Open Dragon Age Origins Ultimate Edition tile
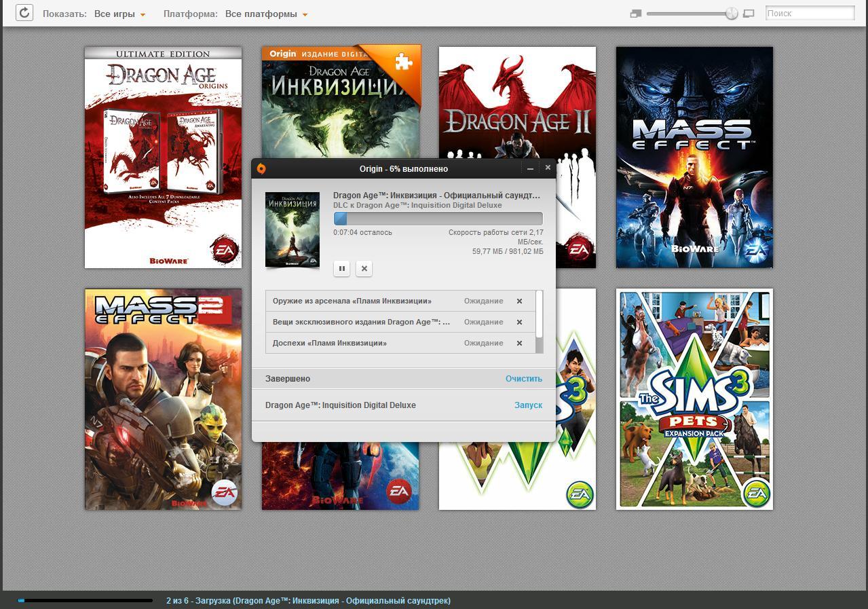Screen dimensions: 868x609 [163, 157]
